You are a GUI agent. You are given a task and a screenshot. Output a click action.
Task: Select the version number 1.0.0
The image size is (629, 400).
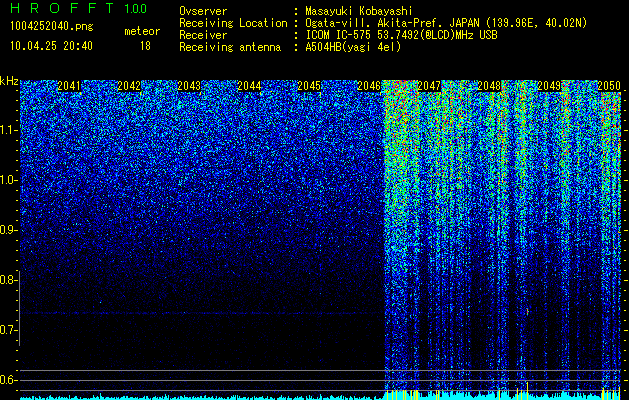pyautogui.click(x=136, y=9)
